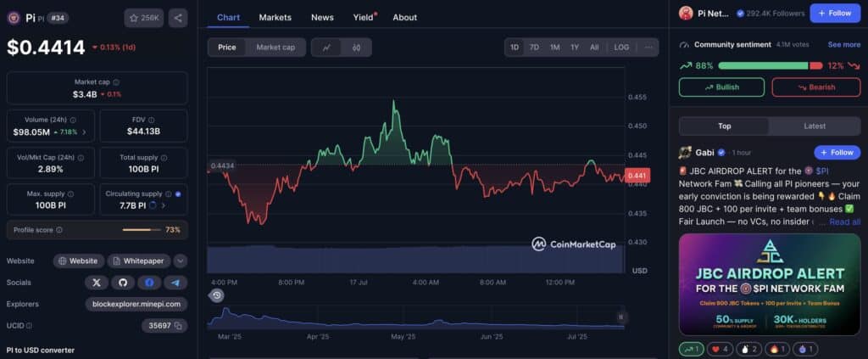This screenshot has height=359, width=868.
Task: Set chart range to All
Action: pos(594,48)
